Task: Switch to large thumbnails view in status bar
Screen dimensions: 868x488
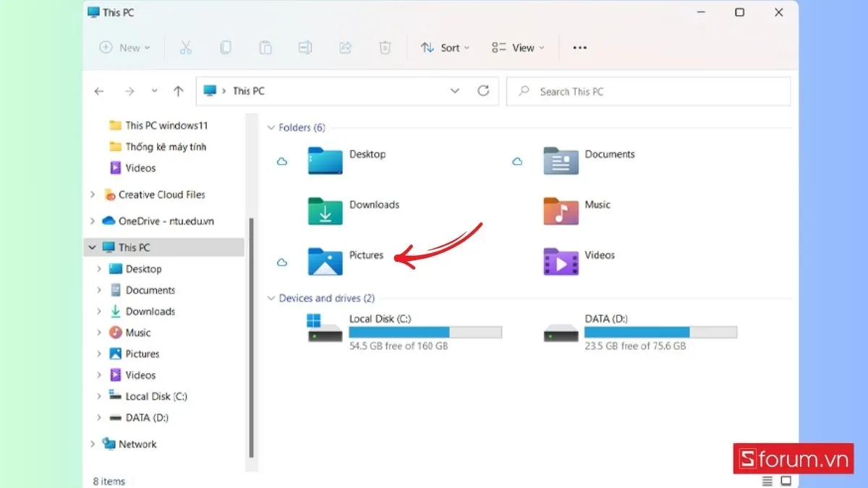Action: tap(786, 481)
